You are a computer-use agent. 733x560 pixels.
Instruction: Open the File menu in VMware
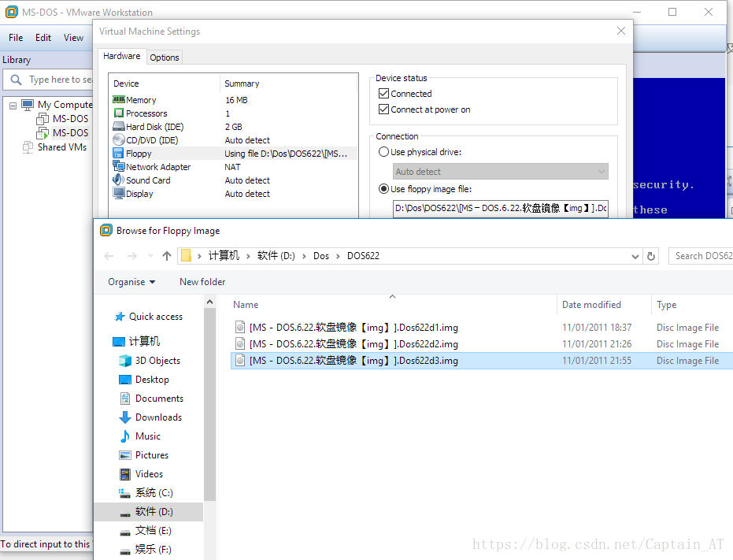(x=16, y=38)
